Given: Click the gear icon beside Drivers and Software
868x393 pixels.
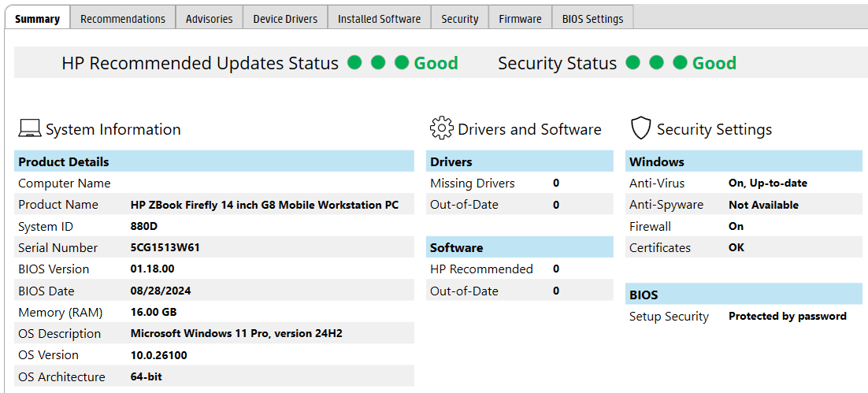Looking at the screenshot, I should [441, 128].
